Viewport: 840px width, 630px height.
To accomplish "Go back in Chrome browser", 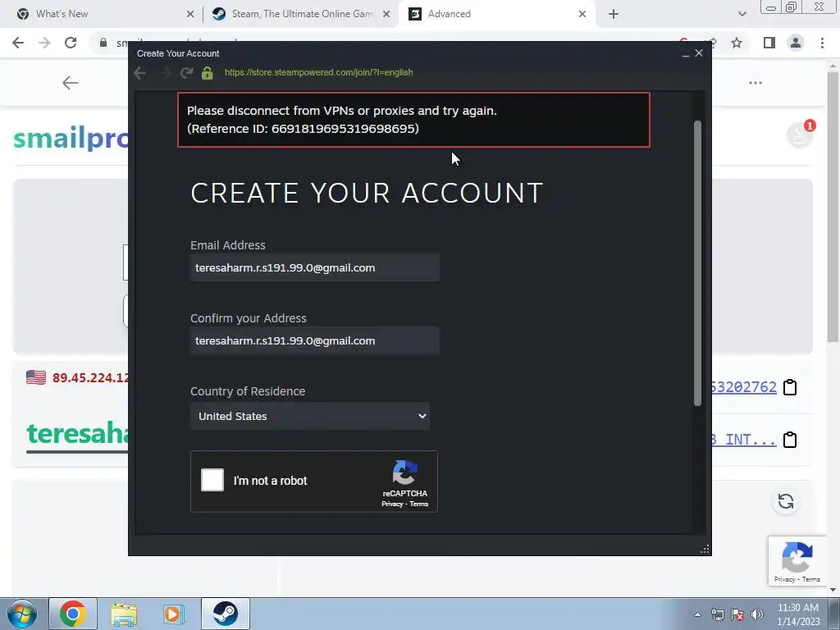I will [18, 43].
